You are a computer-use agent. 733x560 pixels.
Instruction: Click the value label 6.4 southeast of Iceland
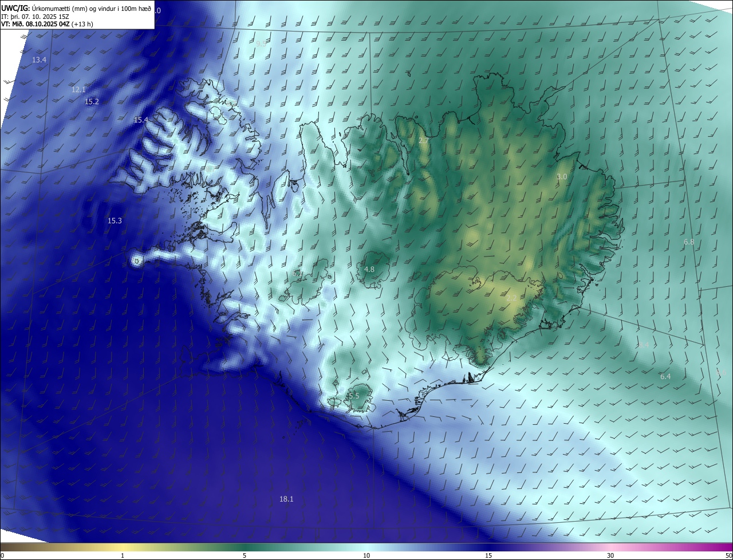665,376
